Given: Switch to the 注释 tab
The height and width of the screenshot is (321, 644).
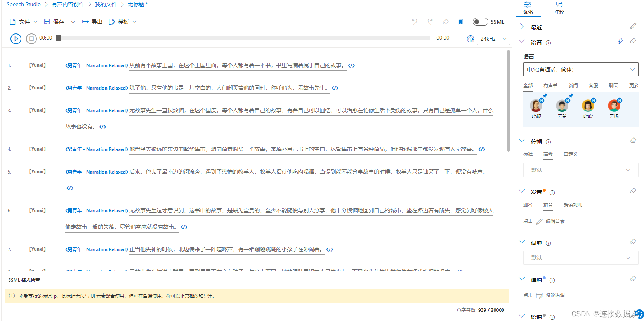Looking at the screenshot, I should coord(559,8).
